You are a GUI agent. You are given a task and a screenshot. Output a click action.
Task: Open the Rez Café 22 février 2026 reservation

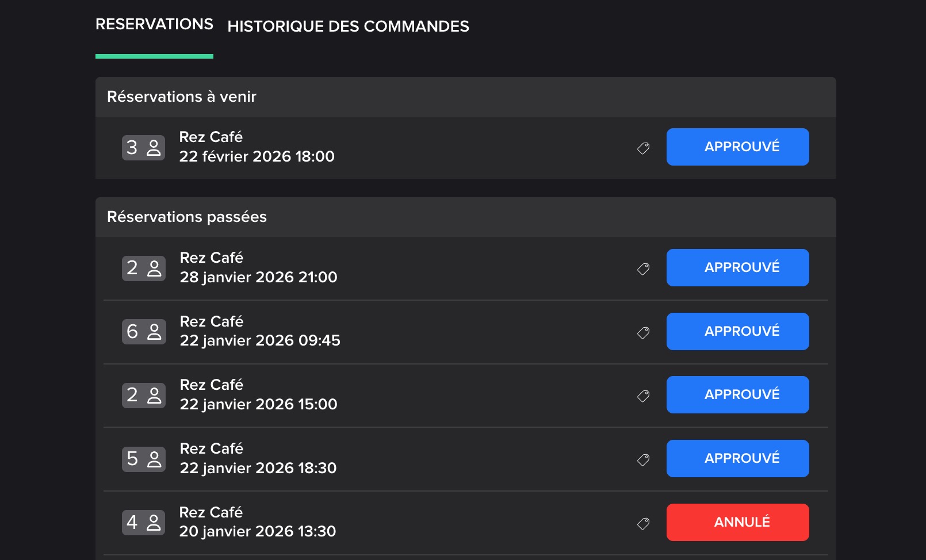click(x=257, y=147)
